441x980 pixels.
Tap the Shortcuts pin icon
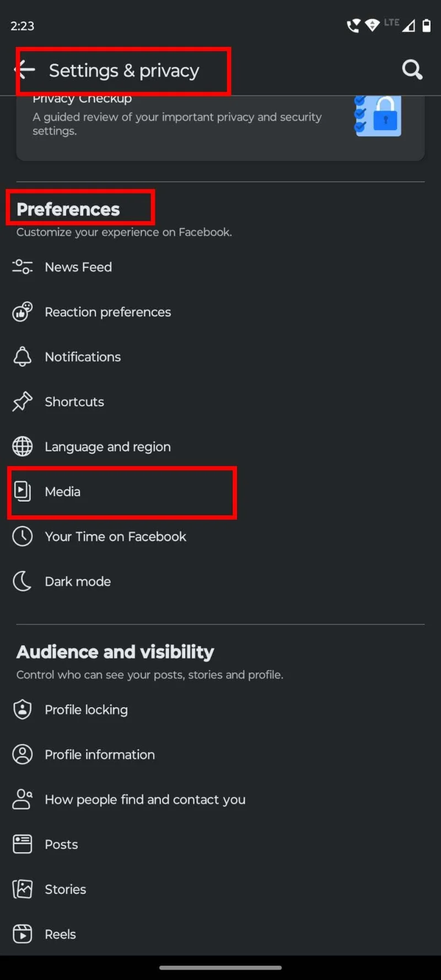23,402
